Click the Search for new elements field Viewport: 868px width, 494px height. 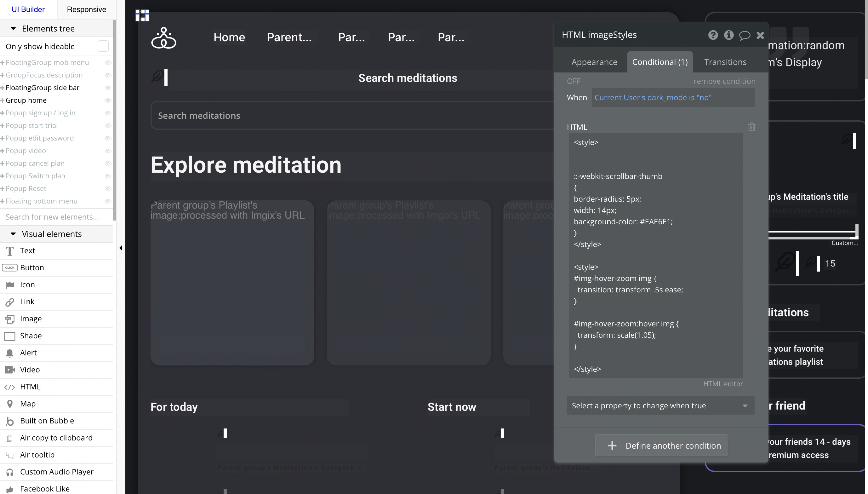point(52,217)
